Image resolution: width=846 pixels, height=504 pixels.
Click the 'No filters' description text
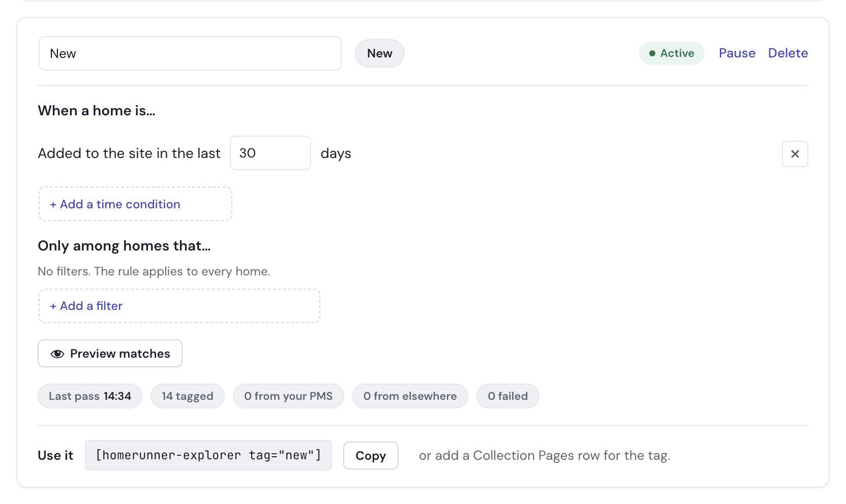click(154, 271)
